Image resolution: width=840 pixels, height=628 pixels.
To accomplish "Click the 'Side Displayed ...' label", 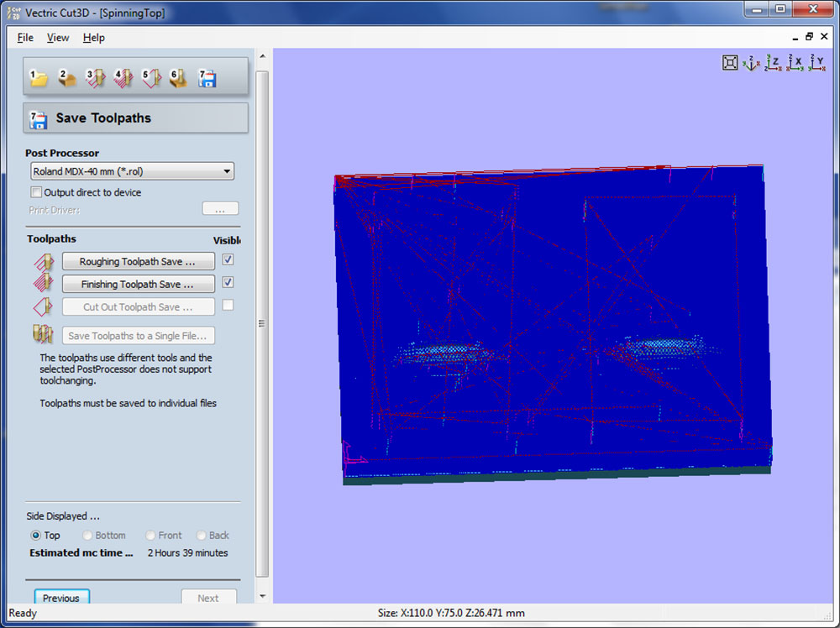I will [x=63, y=516].
